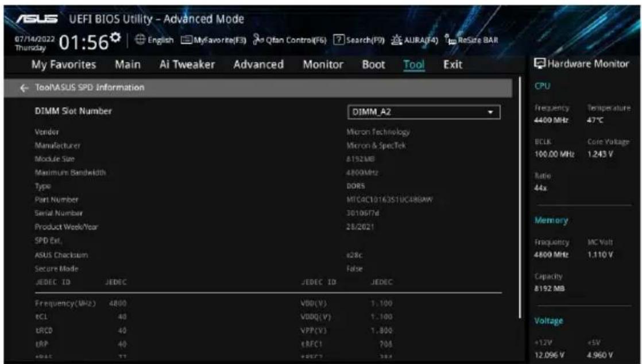The image size is (642, 364).
Task: Click the DDR5 type value
Action: click(x=355, y=186)
